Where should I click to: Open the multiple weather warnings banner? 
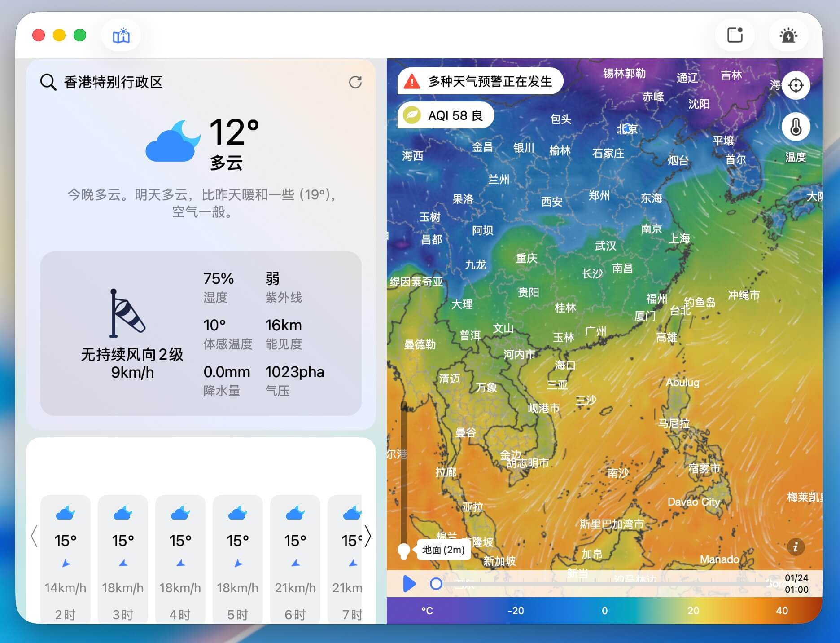pyautogui.click(x=480, y=81)
